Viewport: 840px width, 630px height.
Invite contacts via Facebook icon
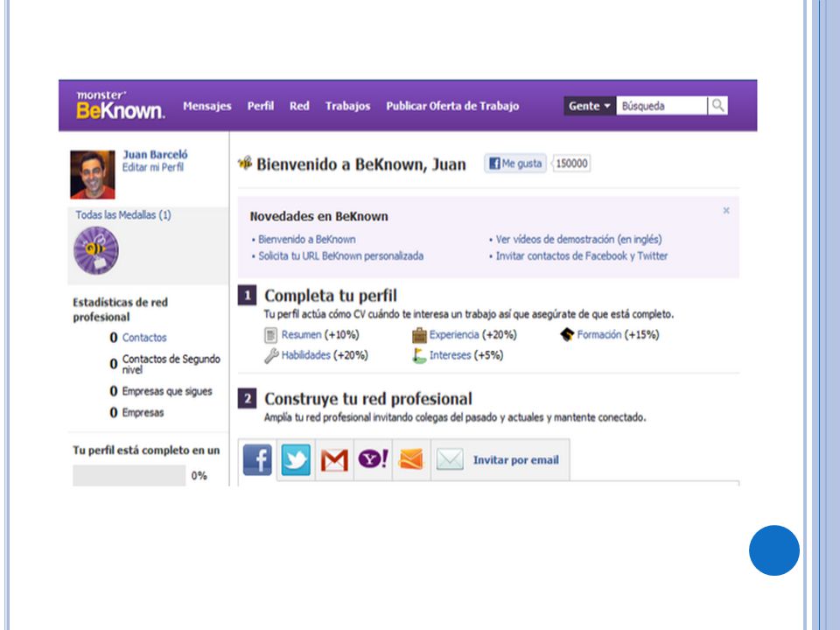[x=257, y=459]
